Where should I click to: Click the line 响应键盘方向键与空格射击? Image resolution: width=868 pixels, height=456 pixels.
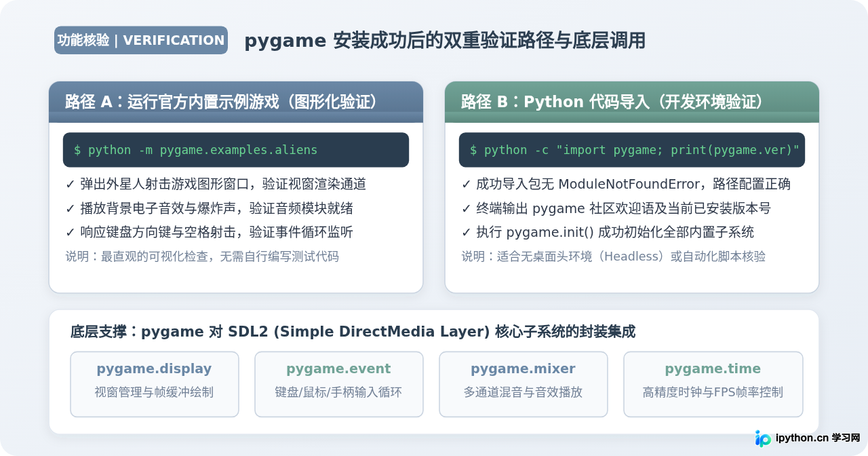click(209, 232)
